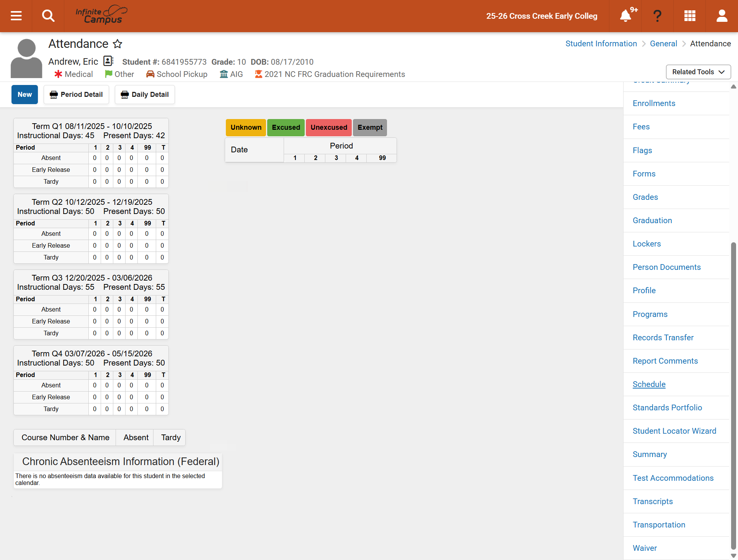Open Forms in the tools list
Viewport: 738px width, 560px height.
[644, 174]
